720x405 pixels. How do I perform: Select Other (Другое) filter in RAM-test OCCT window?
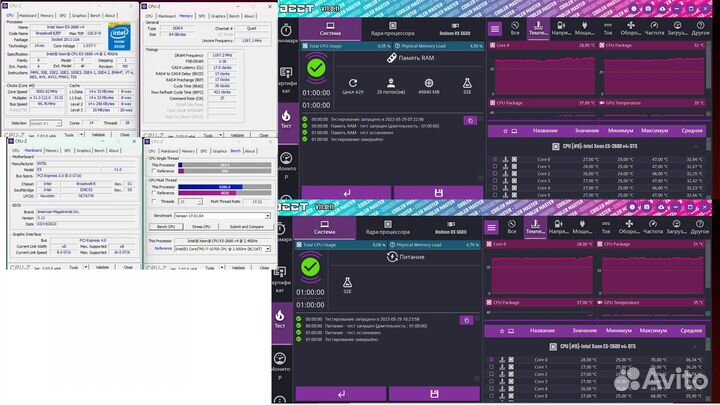700,28
